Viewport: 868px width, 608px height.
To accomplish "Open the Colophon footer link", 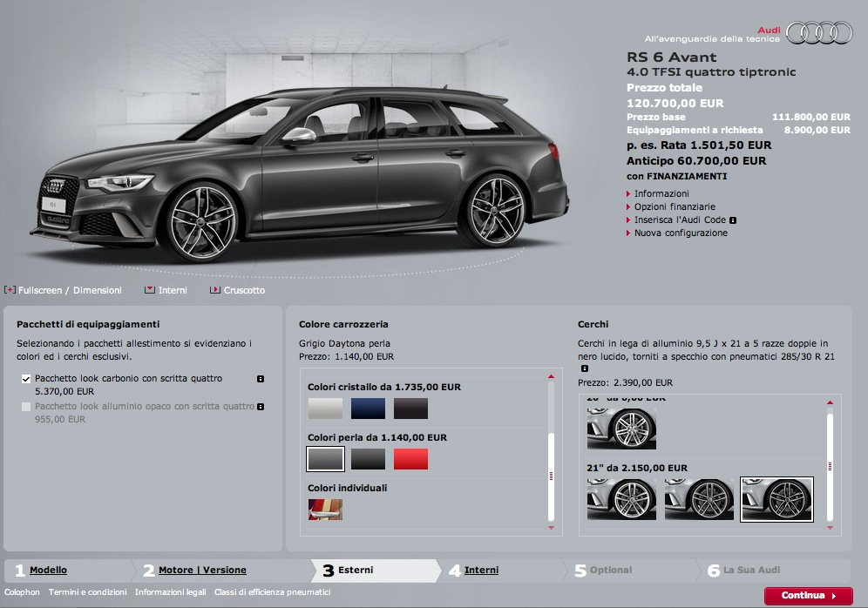I will pyautogui.click(x=22, y=592).
